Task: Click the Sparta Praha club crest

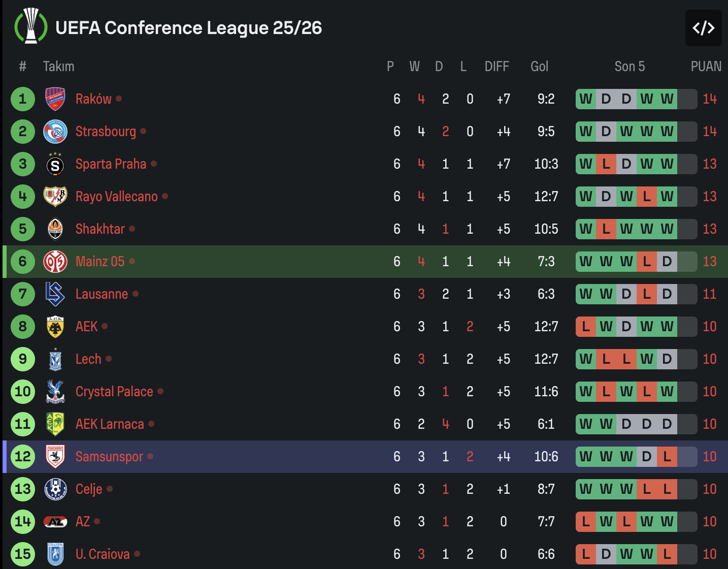Action: [55, 164]
